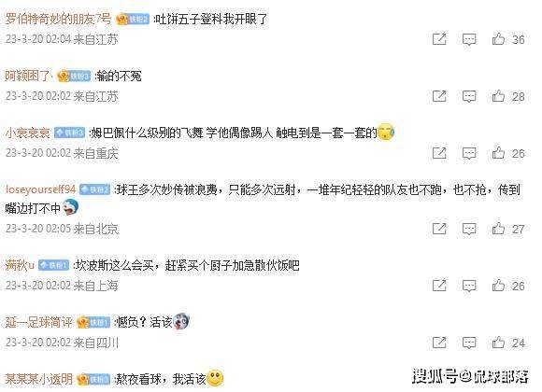Viewport: 542px width, 392px height.
Task: Share the first comment about 五子登科
Action: coord(439,39)
